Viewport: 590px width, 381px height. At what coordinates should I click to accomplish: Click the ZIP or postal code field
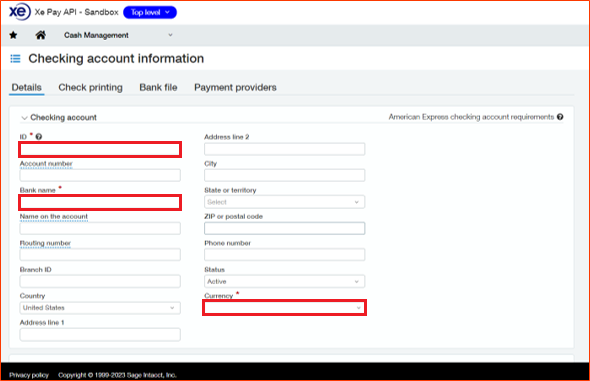[284, 228]
